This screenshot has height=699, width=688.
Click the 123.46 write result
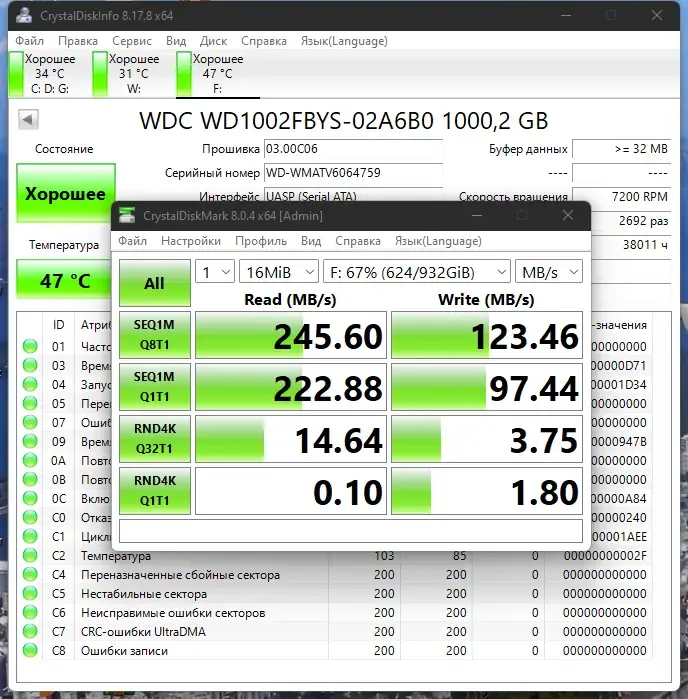pos(487,335)
